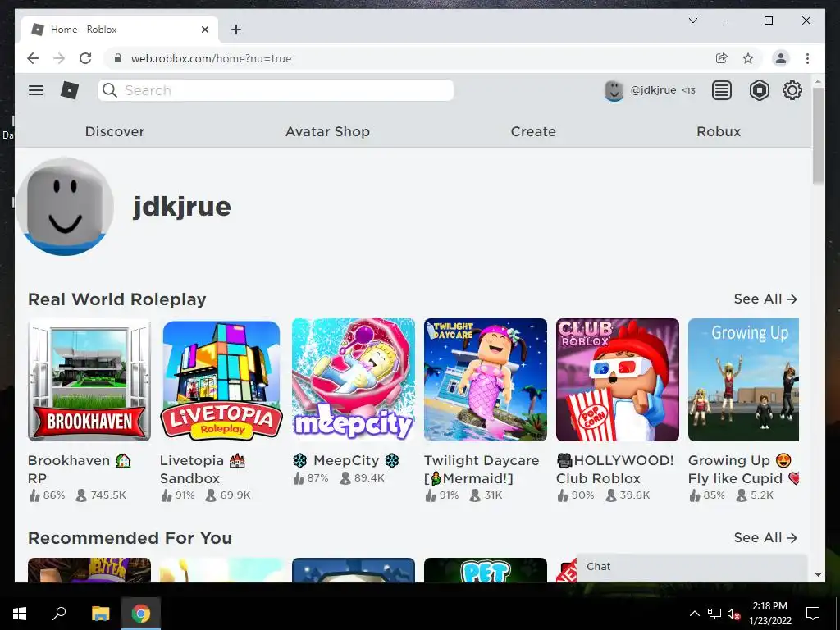This screenshot has width=840, height=630.
Task: Open the network tray icon
Action: coord(714,614)
